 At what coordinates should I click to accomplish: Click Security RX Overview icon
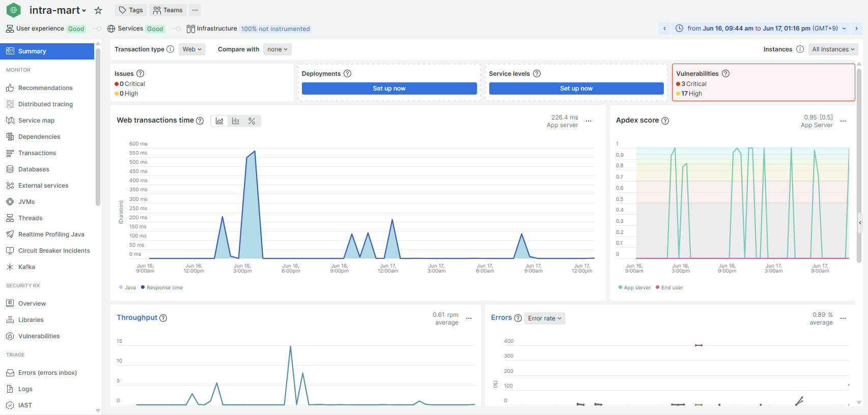coord(10,304)
